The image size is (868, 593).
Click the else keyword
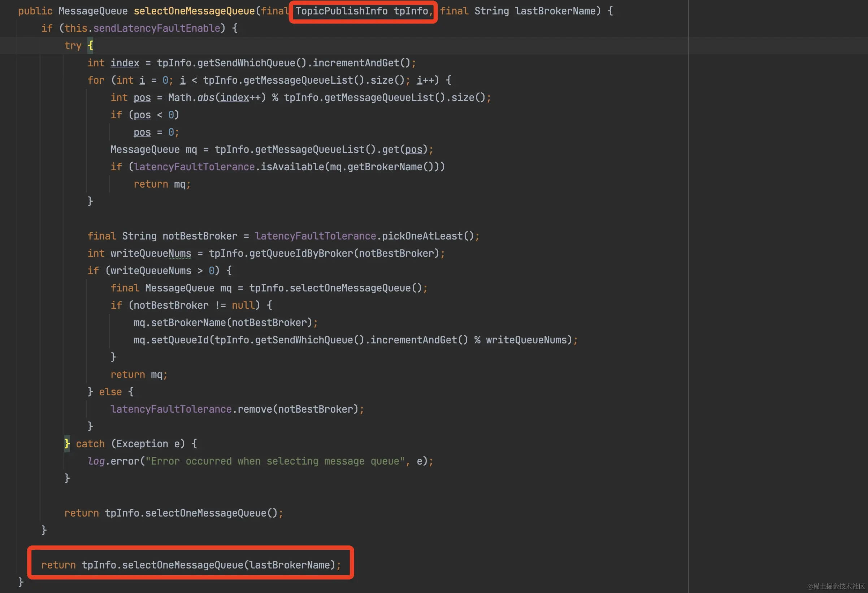[110, 392]
